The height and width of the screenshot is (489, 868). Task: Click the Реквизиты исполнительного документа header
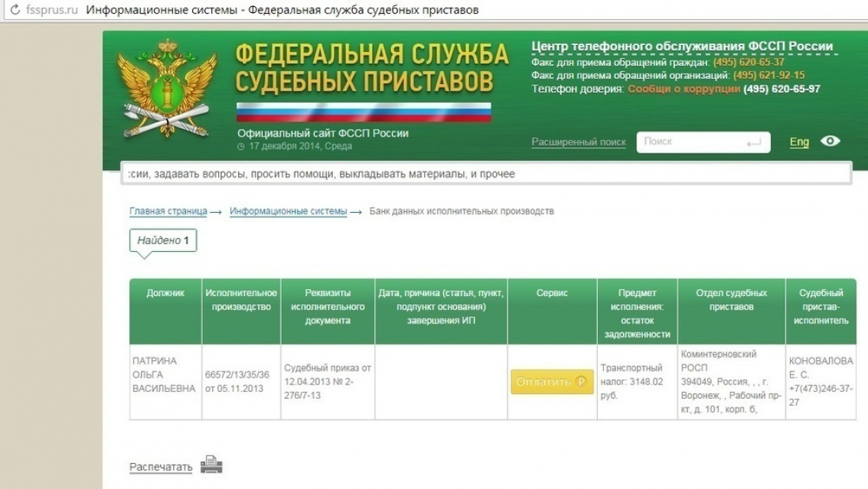pyautogui.click(x=328, y=312)
